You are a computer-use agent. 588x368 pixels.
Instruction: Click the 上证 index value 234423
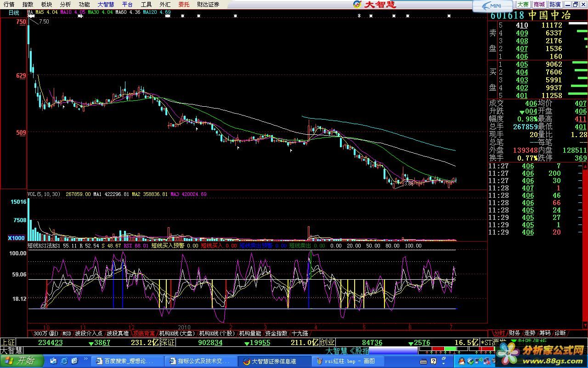click(51, 343)
